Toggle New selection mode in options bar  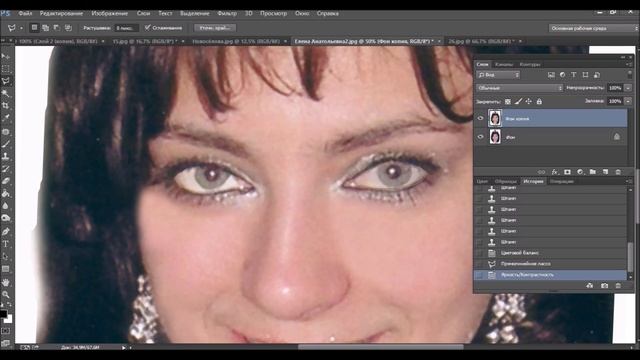[34, 28]
